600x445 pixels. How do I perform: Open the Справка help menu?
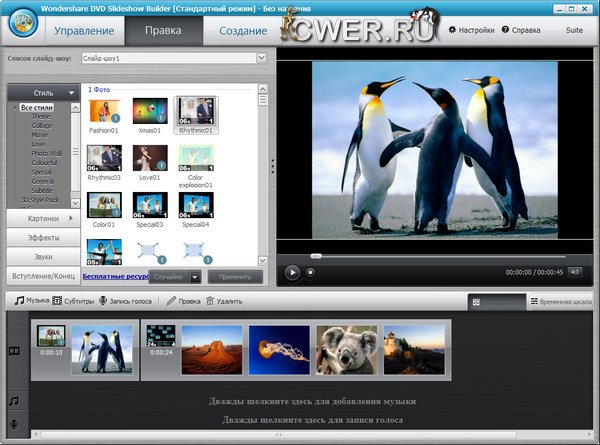coord(509,31)
